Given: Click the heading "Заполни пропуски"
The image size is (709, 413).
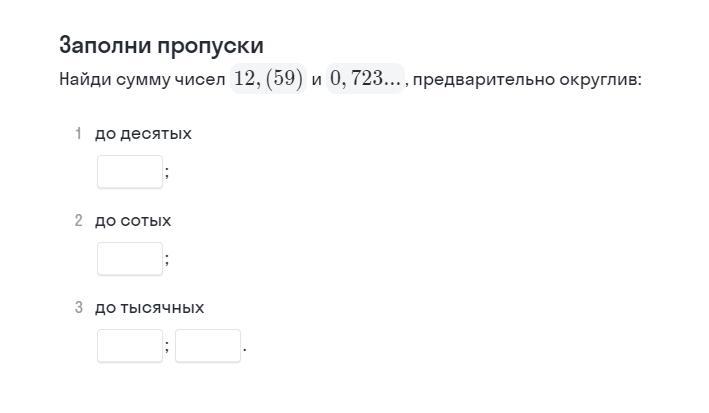Looking at the screenshot, I should (161, 46).
